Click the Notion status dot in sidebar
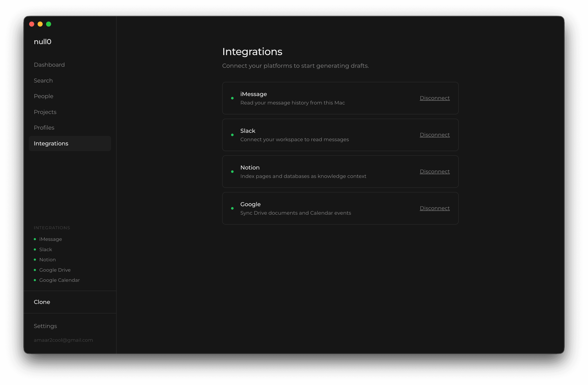Image resolution: width=588 pixels, height=385 pixels. tap(35, 260)
